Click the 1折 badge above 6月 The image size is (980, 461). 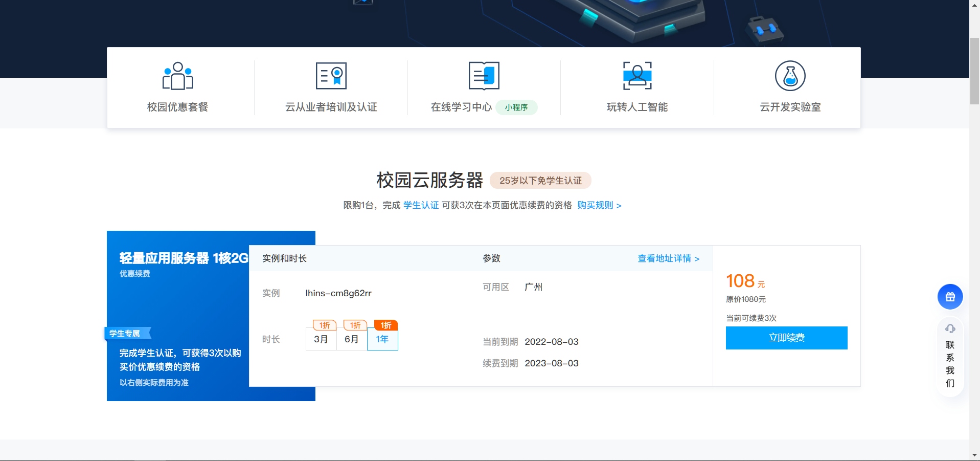(355, 325)
